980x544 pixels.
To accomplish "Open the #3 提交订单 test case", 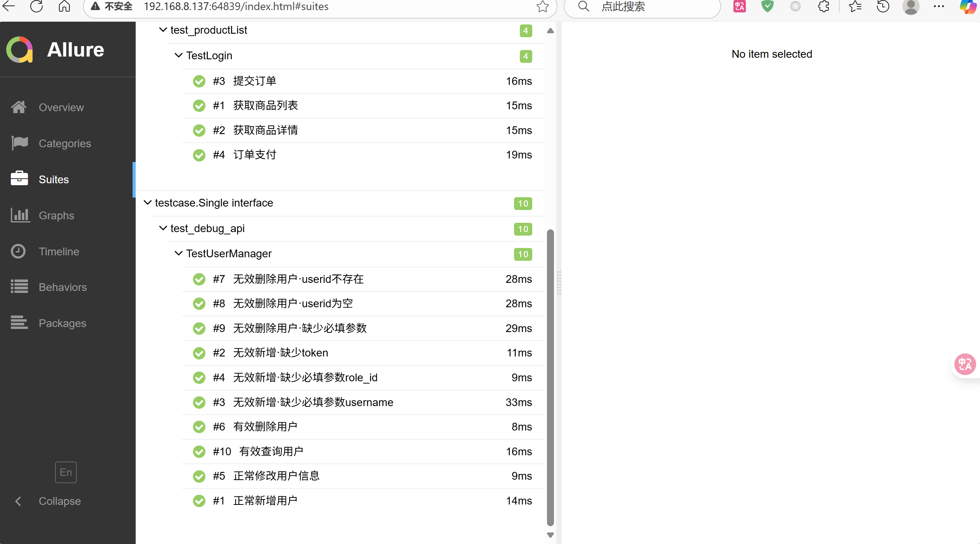I will pos(254,81).
